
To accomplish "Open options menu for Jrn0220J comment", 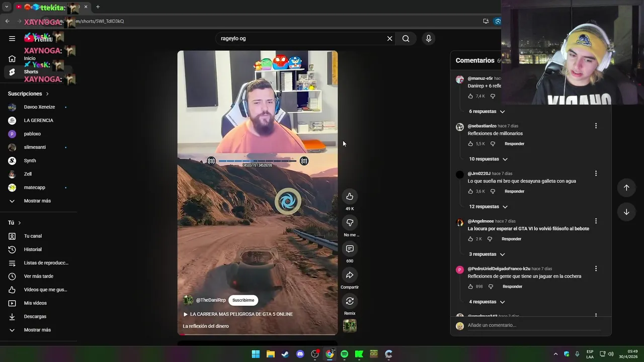I will [596, 173].
